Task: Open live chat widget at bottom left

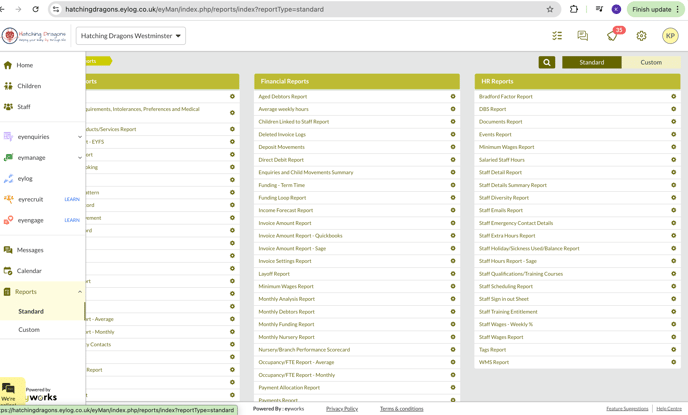Action: click(x=12, y=391)
